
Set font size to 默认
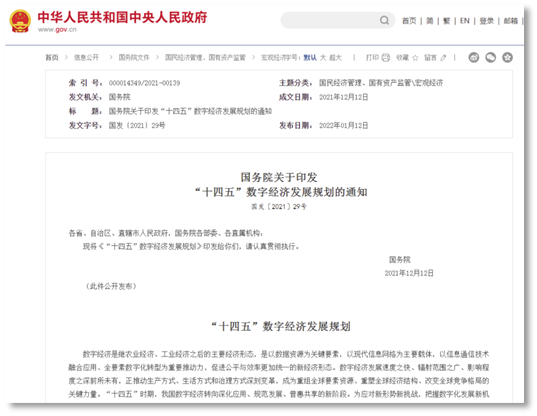(310, 58)
